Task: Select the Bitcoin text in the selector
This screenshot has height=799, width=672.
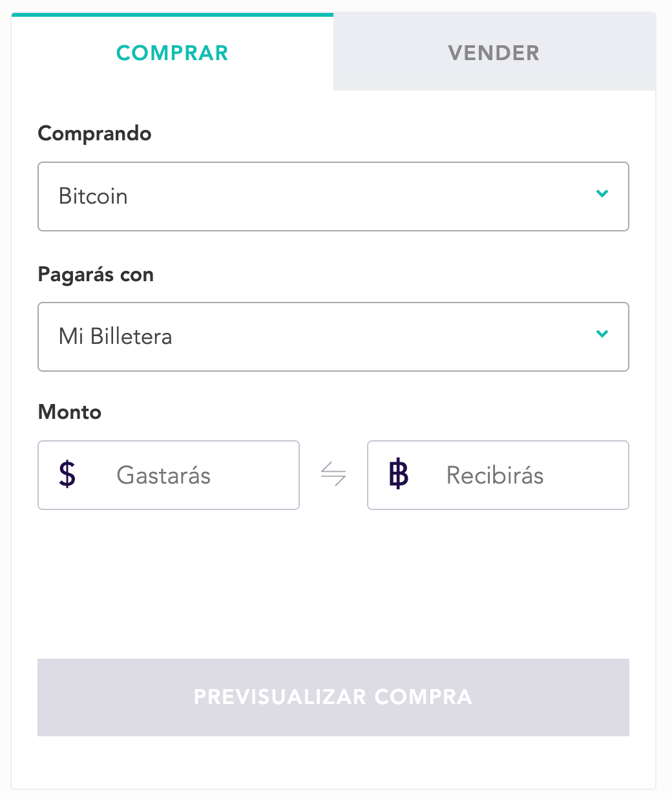Action: click(x=93, y=196)
